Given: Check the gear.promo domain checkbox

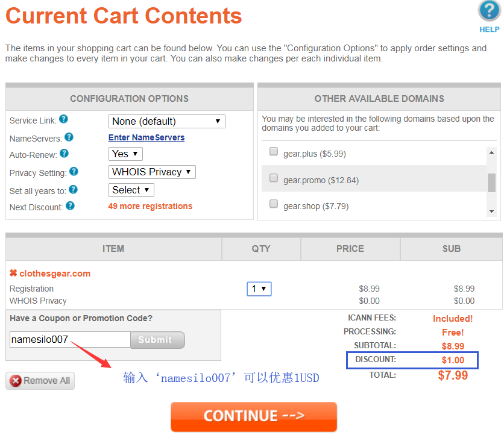Looking at the screenshot, I should pos(274,178).
